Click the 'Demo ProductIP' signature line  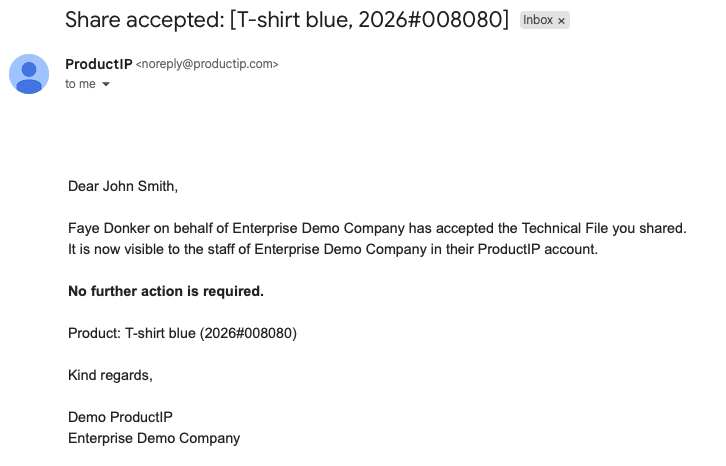(x=120, y=417)
